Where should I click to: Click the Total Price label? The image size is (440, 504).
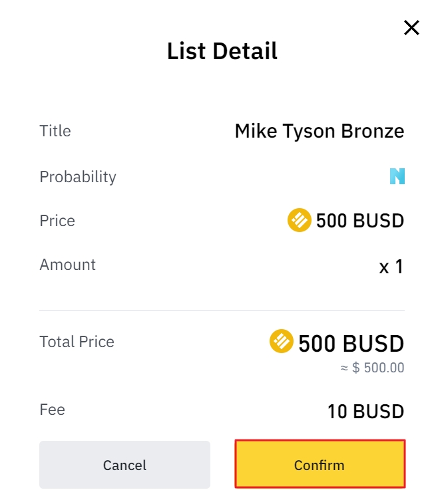77,342
